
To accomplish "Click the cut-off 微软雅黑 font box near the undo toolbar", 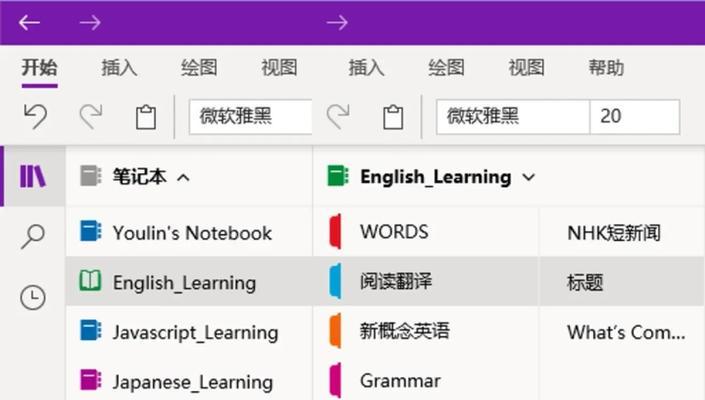I will point(250,117).
